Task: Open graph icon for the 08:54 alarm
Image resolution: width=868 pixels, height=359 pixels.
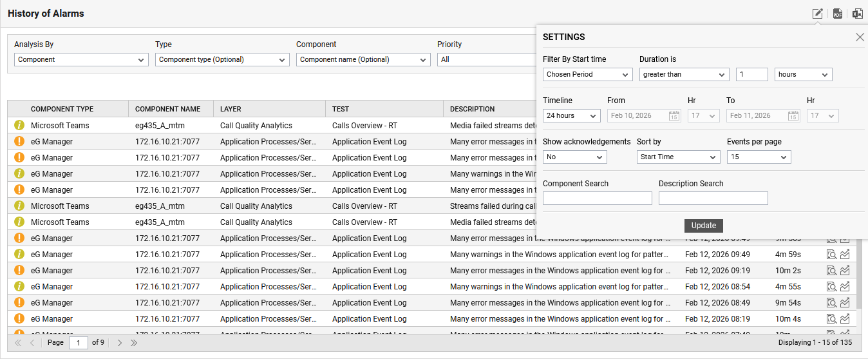Action: point(845,287)
